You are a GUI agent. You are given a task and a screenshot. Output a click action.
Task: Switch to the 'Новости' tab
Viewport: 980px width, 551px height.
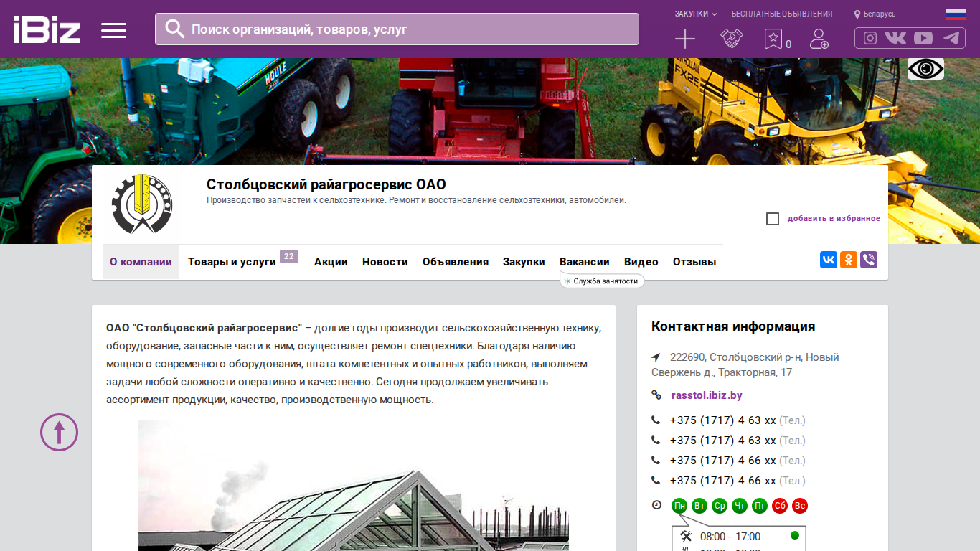point(385,262)
